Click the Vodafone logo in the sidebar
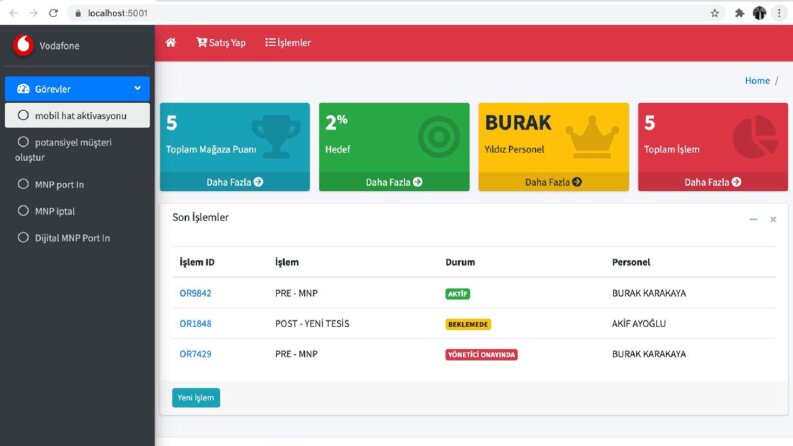Viewport: 793px width, 446px height. (x=23, y=45)
